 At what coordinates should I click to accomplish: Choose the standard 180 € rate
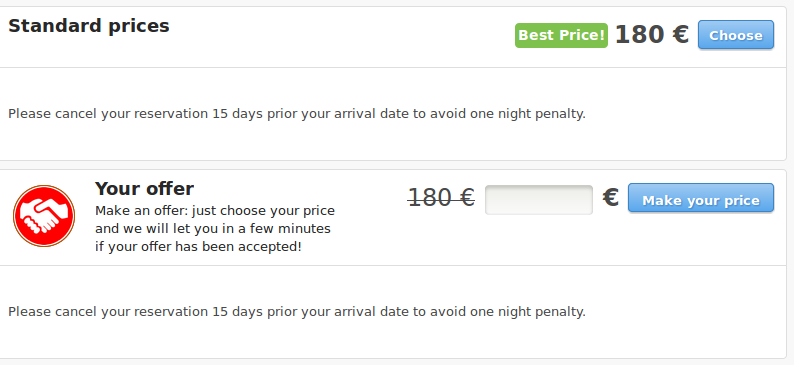coord(736,35)
